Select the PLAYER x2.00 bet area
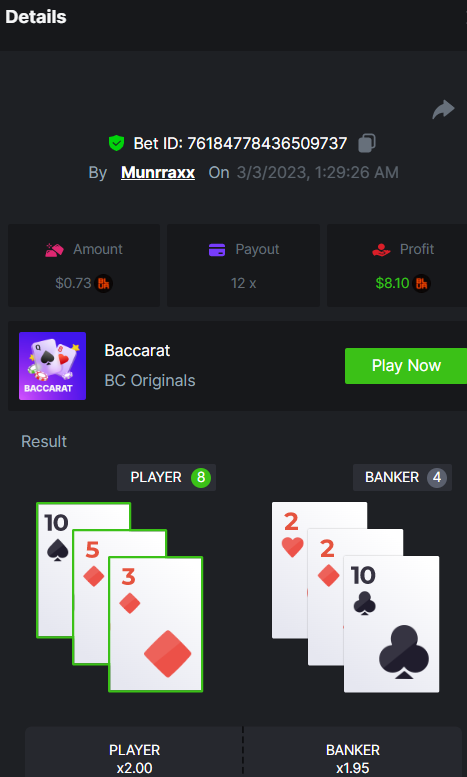The image size is (467, 777). click(x=134, y=752)
